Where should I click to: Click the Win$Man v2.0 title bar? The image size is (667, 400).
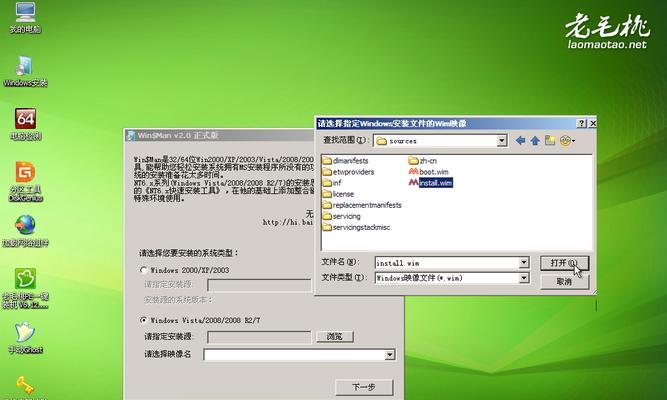[x=219, y=135]
